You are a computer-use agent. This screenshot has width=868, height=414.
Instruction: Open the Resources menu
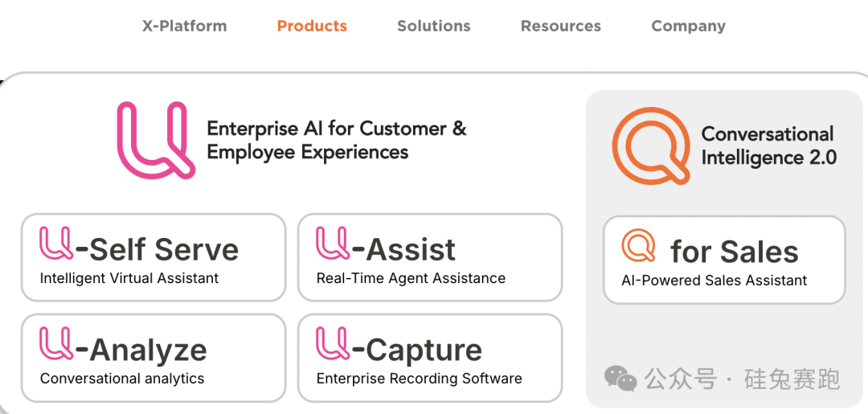coord(561,26)
